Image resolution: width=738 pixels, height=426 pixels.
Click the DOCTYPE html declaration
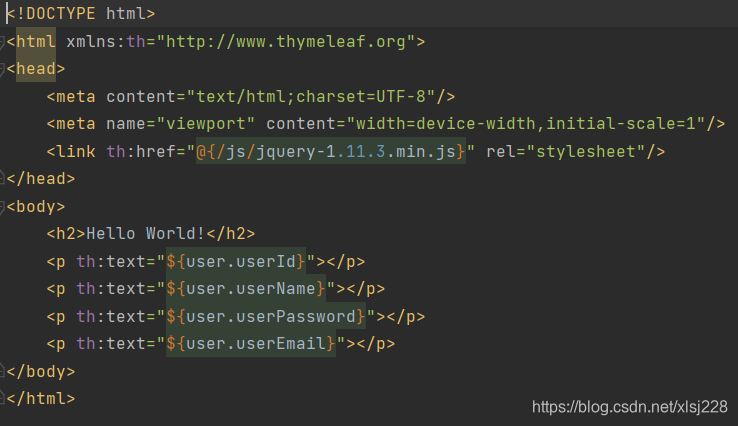click(81, 14)
